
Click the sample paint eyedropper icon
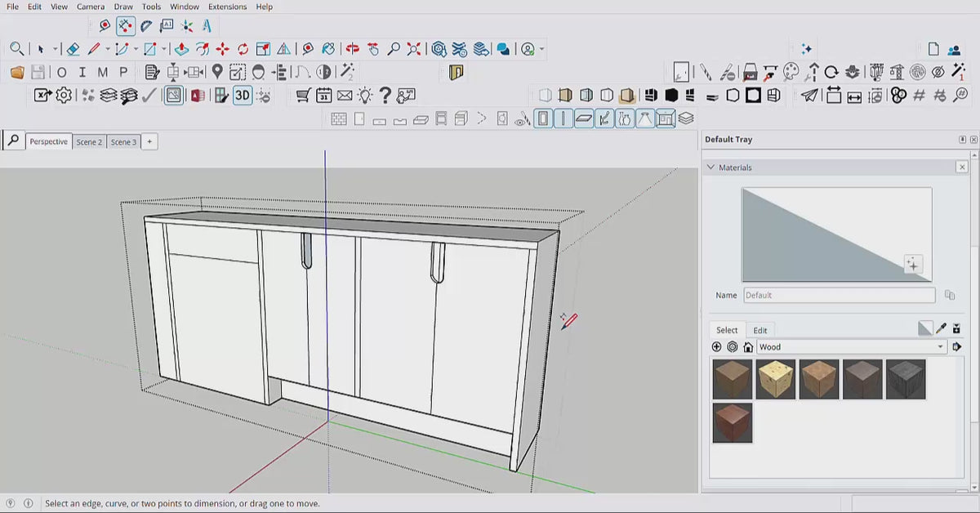pos(941,328)
